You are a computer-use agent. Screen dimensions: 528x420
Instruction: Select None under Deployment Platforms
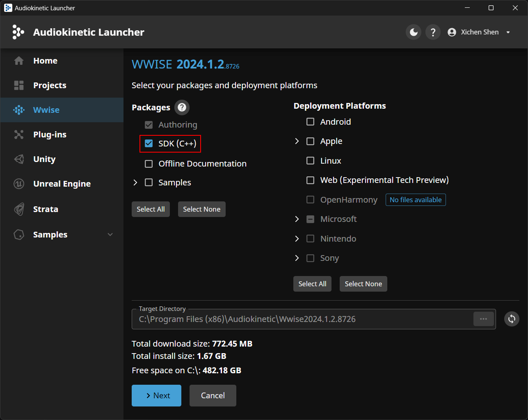(363, 284)
